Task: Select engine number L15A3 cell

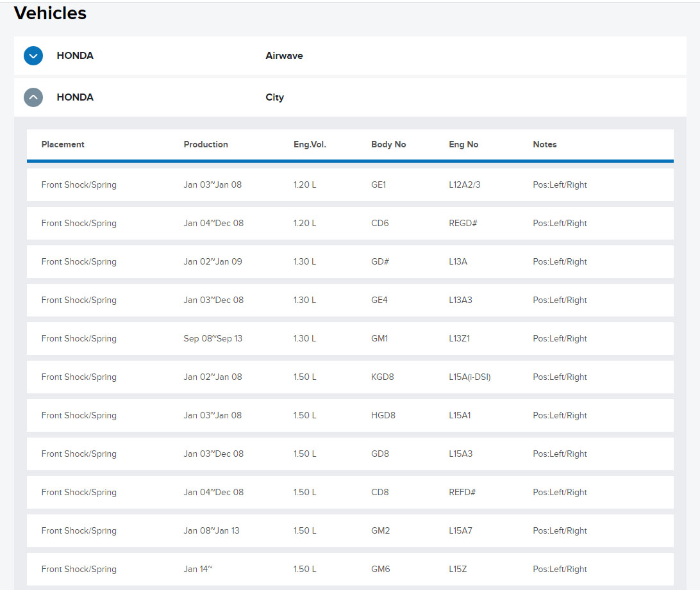Action: pyautogui.click(x=461, y=454)
